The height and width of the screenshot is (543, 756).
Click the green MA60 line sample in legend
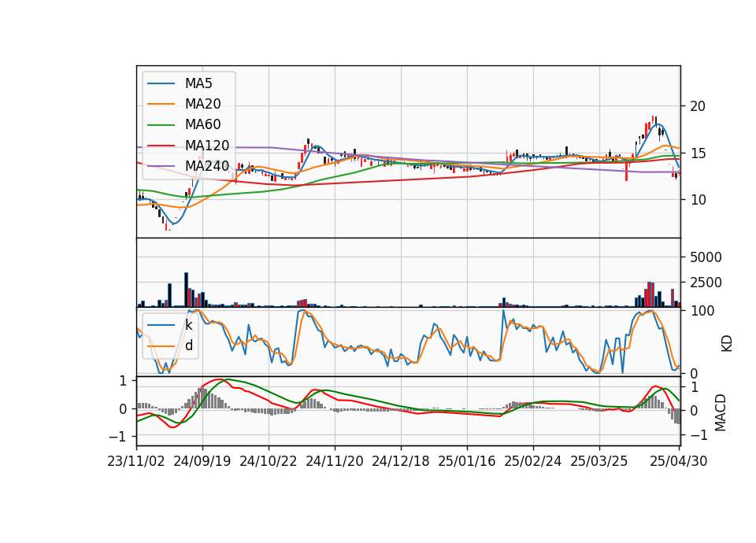pos(161,125)
